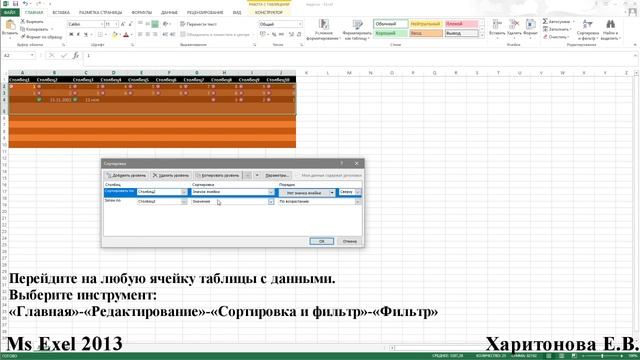Switch to the ВСТАВКА (Insert) ribbon tab

coord(61,13)
